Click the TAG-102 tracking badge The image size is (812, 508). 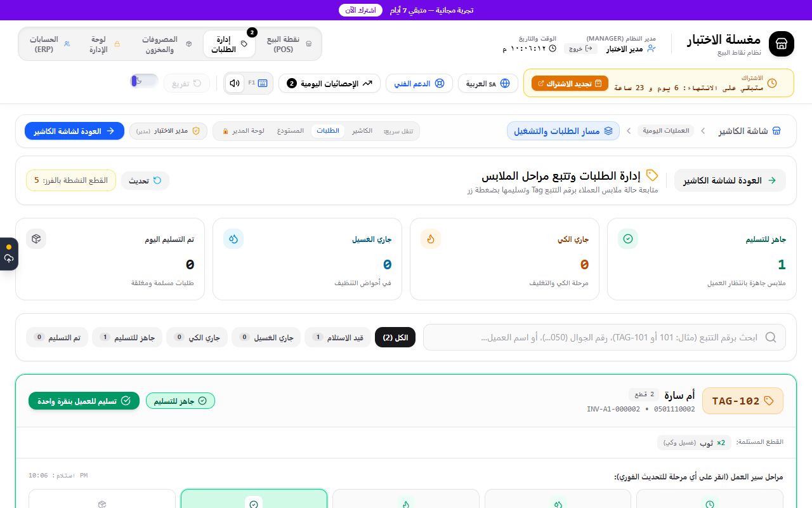[x=743, y=401]
